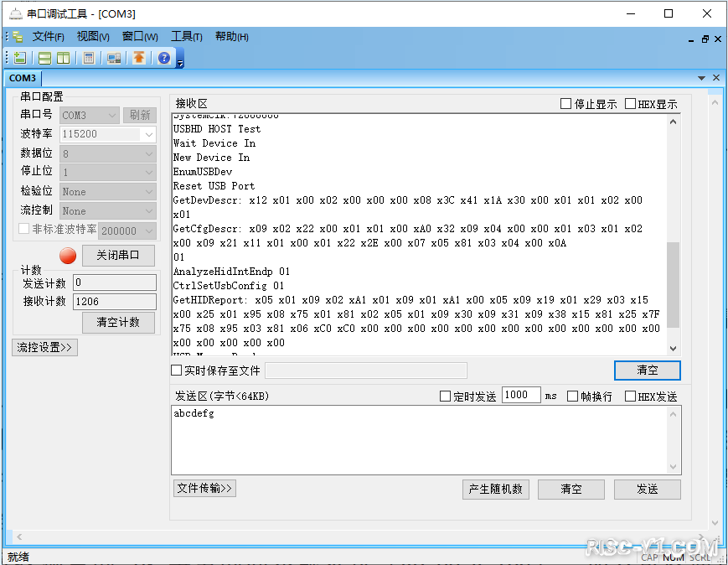Enable the 定时发送 checkbox
This screenshot has width=728, height=565.
click(445, 397)
